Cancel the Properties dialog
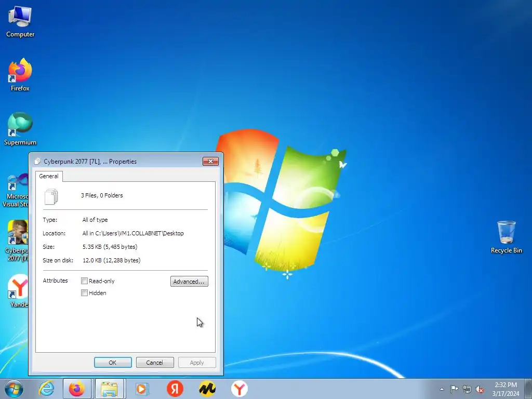The height and width of the screenshot is (399, 532). coord(155,362)
